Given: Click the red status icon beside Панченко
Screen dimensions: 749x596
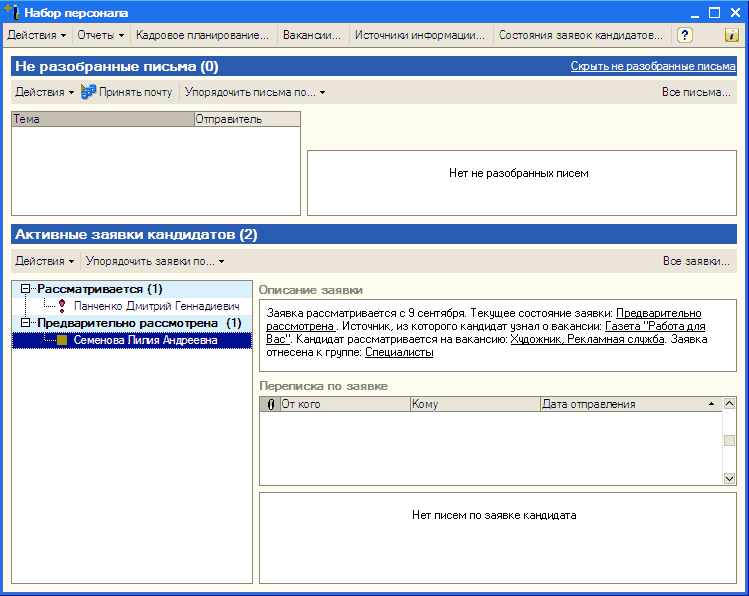Looking at the screenshot, I should click(x=62, y=306).
